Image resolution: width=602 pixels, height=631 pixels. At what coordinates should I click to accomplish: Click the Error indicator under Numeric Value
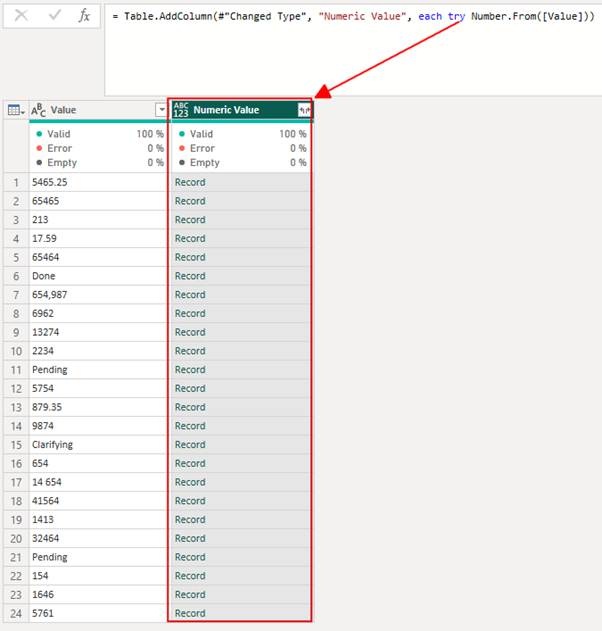(x=203, y=148)
